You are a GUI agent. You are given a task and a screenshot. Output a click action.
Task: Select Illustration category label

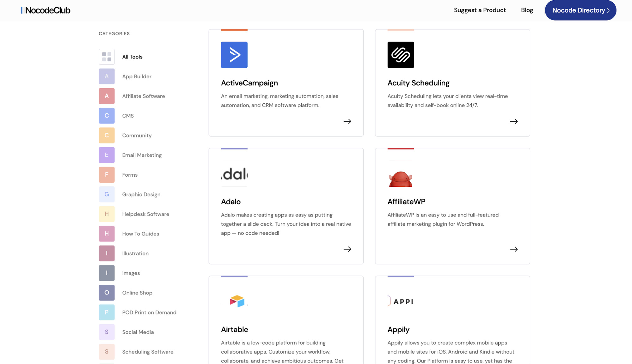135,253
